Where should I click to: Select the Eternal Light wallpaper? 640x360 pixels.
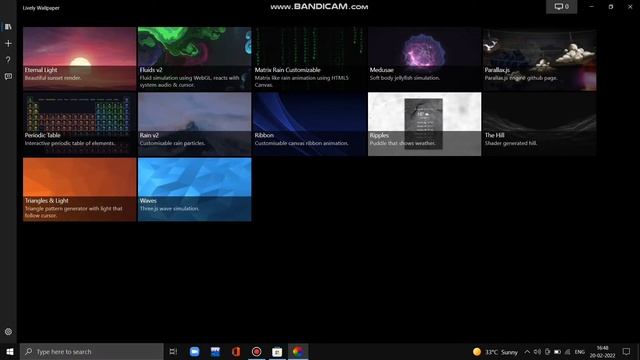pos(80,59)
